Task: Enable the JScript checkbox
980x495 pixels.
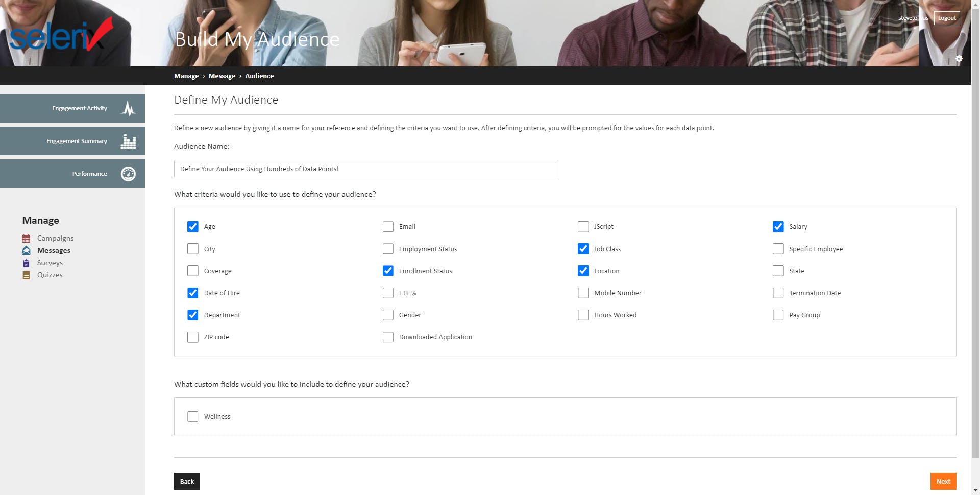Action: coord(583,226)
